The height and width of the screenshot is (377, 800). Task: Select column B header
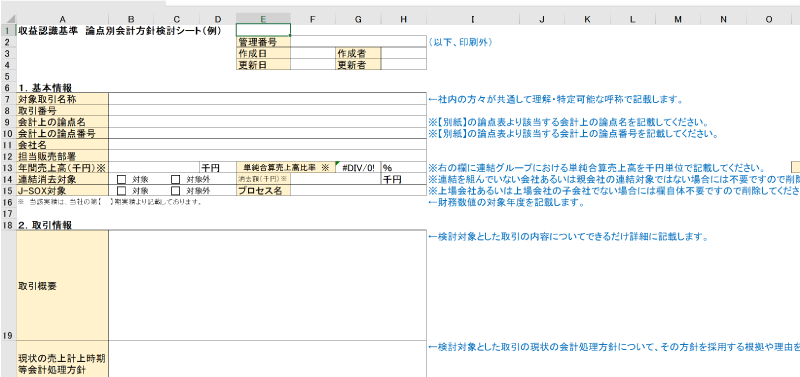(x=131, y=19)
